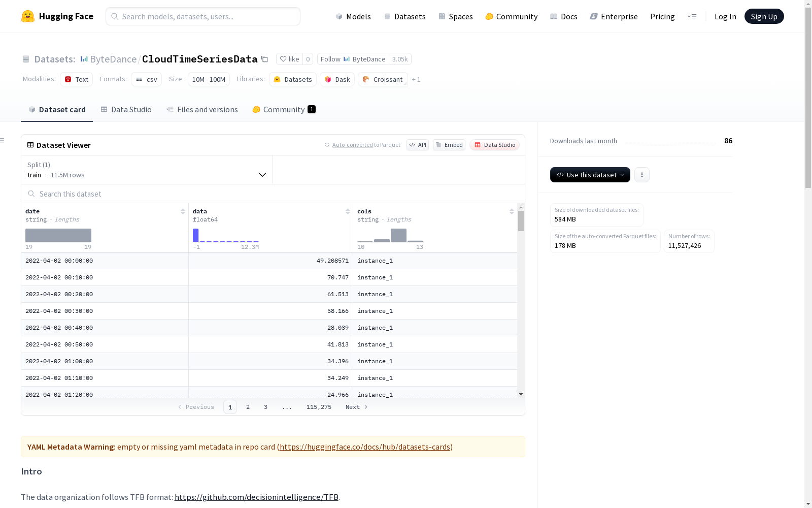This screenshot has width=812, height=508.
Task: Show the +1 more libraries
Action: [x=416, y=79]
